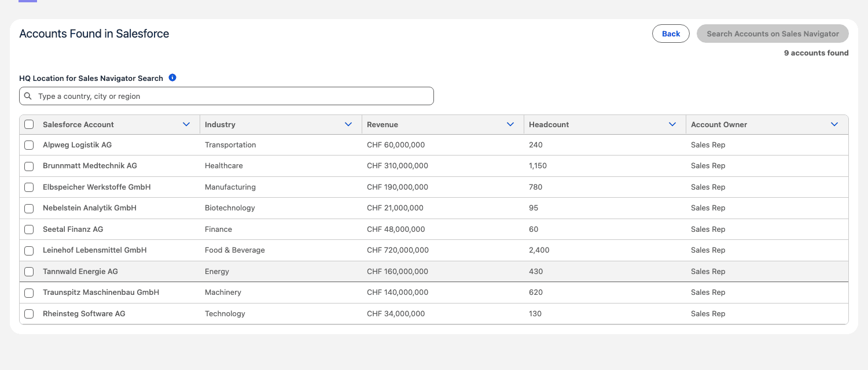Focus the HQ location search field
Screen dimensions: 868x370
pos(226,96)
